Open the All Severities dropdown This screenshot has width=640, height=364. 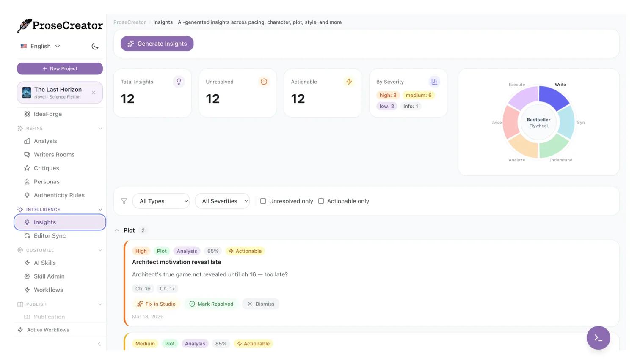[222, 201]
